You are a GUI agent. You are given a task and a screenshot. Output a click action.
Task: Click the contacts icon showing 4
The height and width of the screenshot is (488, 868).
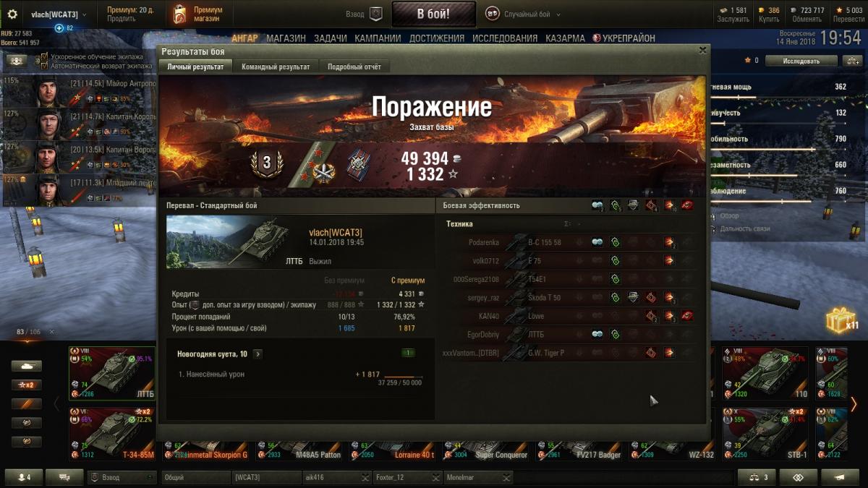[x=23, y=477]
